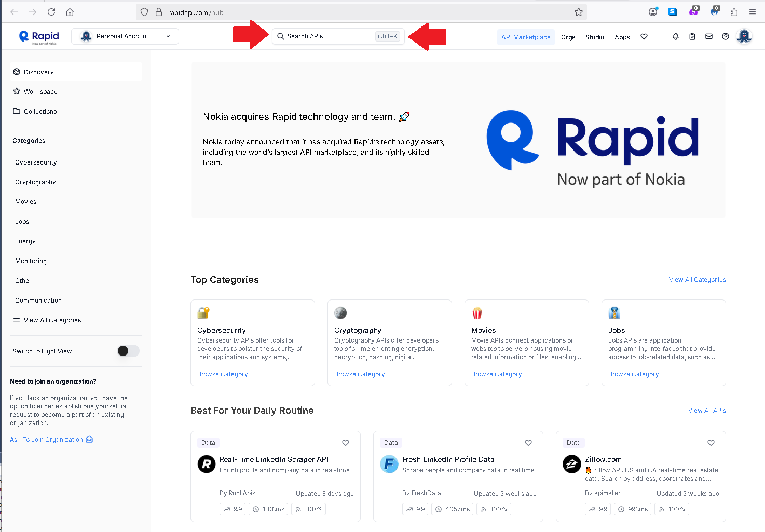This screenshot has width=765, height=532.
Task: Open the browser hamburger application menu
Action: 752,12
